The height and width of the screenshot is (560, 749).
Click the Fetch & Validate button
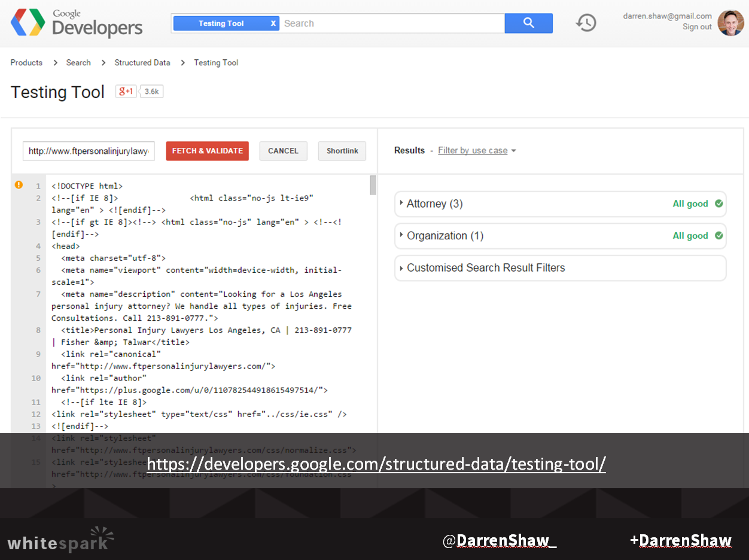click(207, 151)
